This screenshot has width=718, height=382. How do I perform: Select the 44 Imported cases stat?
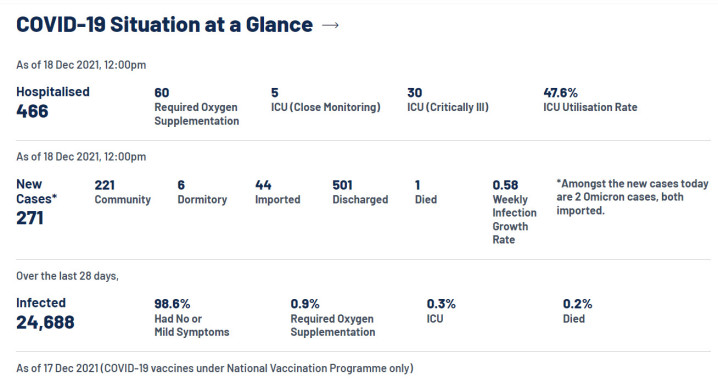click(277, 192)
